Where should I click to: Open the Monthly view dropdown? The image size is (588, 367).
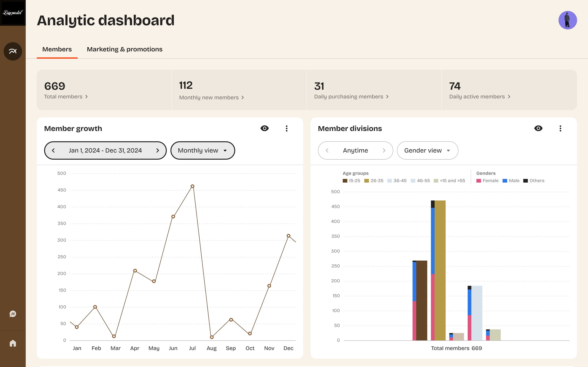click(203, 150)
